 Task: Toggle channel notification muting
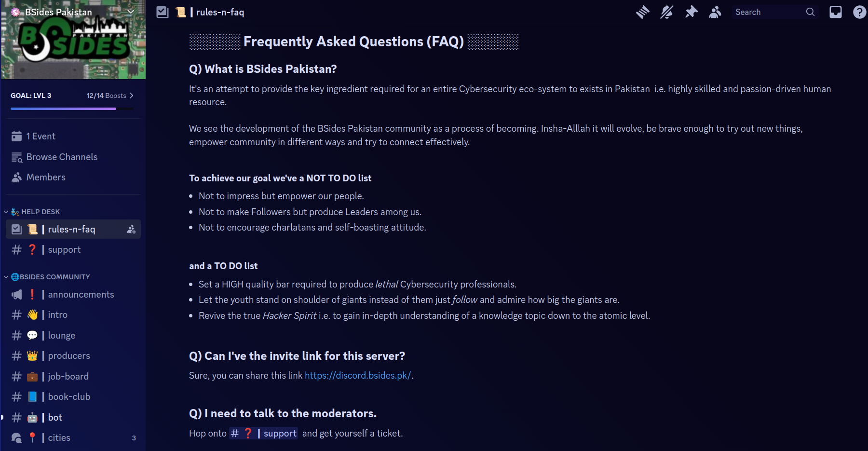pos(667,12)
